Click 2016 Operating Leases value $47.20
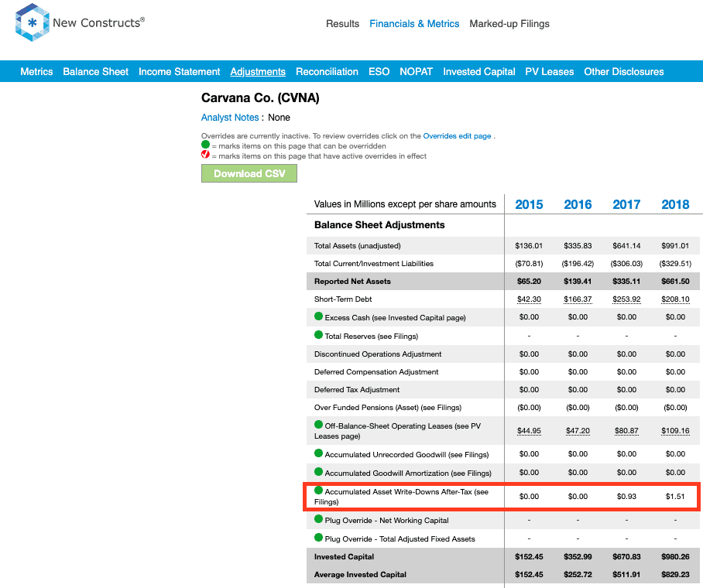 coord(578,431)
